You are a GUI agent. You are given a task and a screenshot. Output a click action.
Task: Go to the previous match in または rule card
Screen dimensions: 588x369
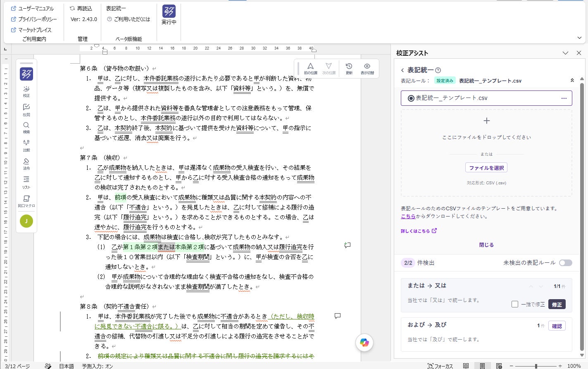(x=531, y=286)
